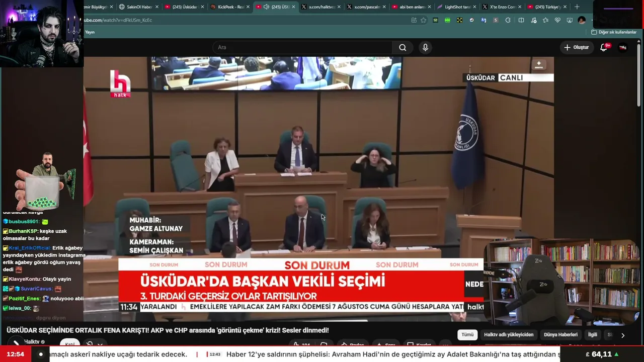Show more filter chips with right arrow
Screen dimensions: 644x362
click(623, 335)
